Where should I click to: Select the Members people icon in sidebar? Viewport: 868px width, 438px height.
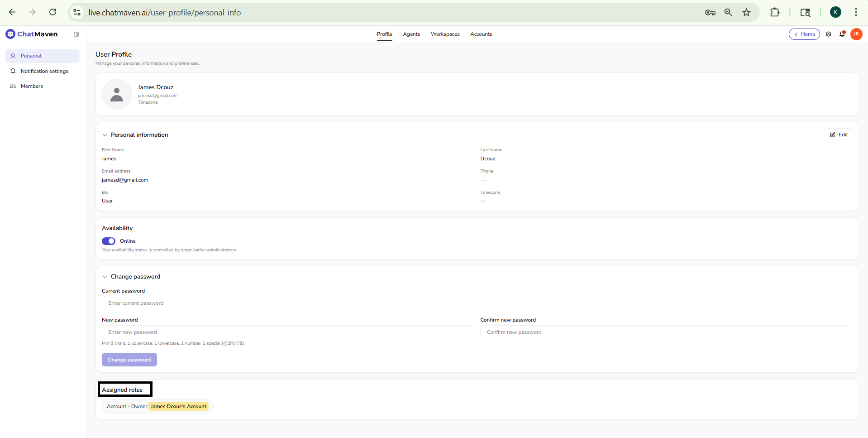(x=13, y=86)
